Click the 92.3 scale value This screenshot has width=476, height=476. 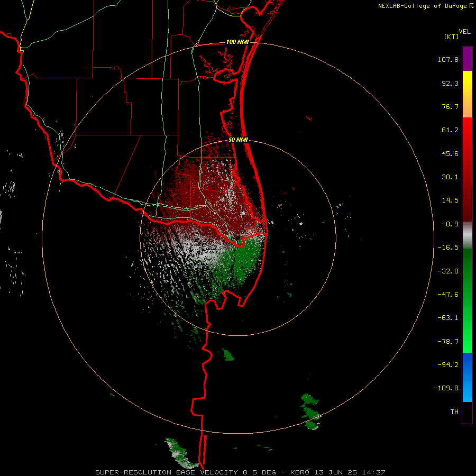pos(450,83)
